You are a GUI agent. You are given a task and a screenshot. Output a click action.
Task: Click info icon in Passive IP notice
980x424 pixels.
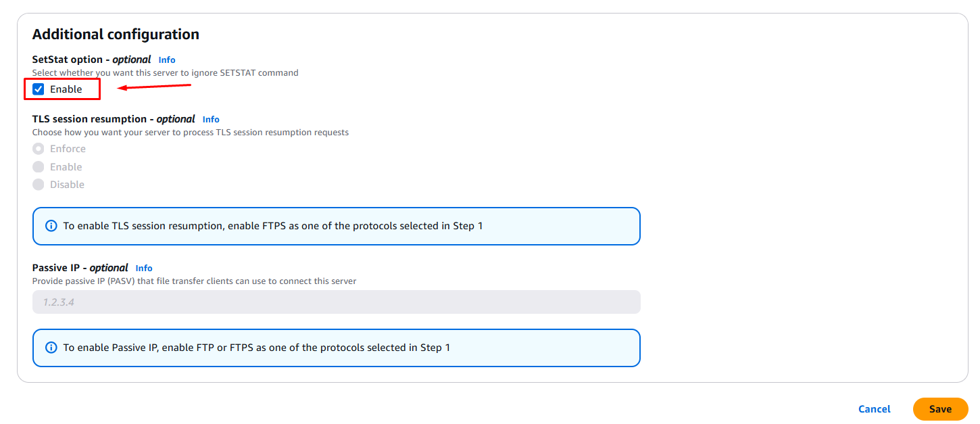51,348
